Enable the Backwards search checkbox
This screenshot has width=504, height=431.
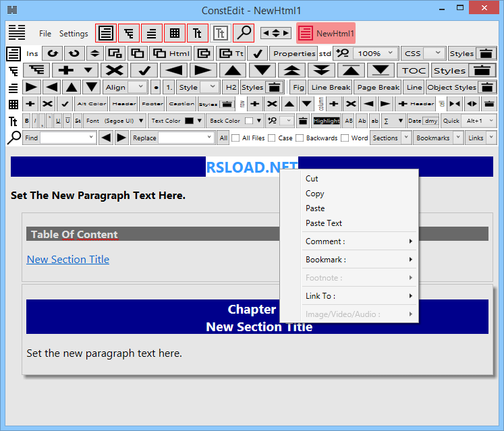300,138
